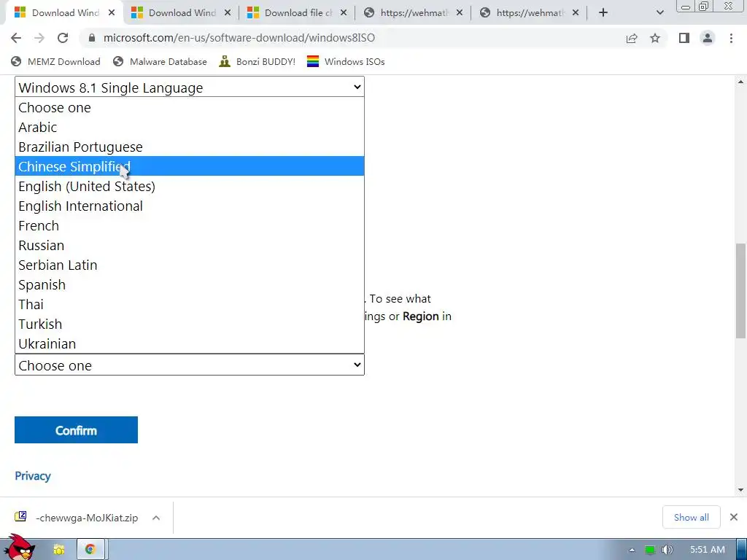Click the 5:51 AM taskbar clock
Screen dimensions: 747x560
[x=708, y=550]
